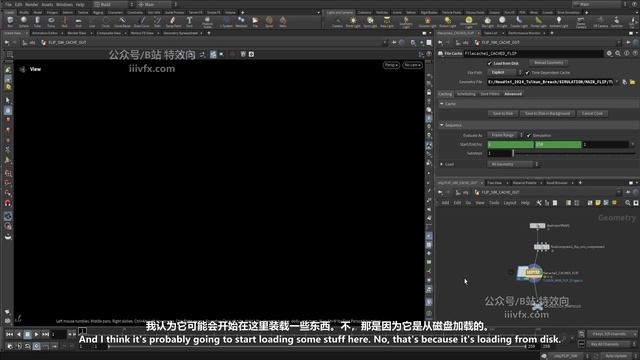The width and height of the screenshot is (640, 360).
Task: Switch to the Tree View tab
Action: pyautogui.click(x=495, y=183)
